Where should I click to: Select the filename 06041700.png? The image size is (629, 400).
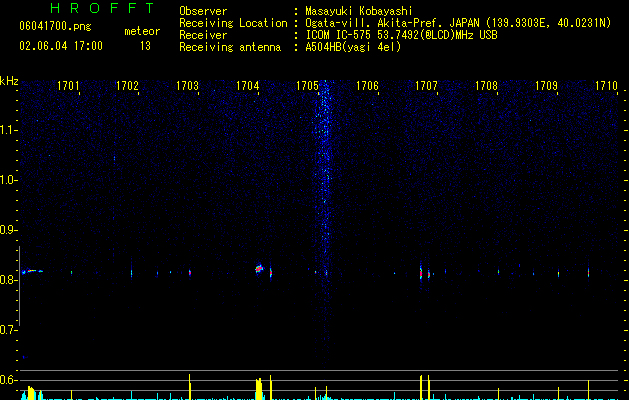coord(55,27)
